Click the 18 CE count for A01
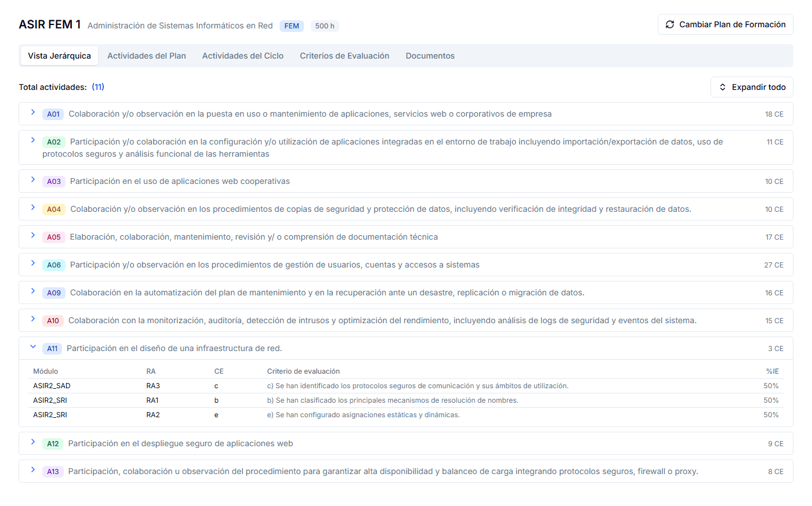 (774, 114)
